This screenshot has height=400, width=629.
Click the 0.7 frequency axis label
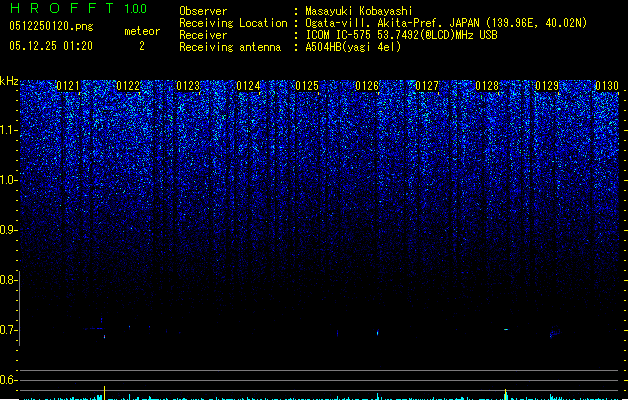click(9, 330)
